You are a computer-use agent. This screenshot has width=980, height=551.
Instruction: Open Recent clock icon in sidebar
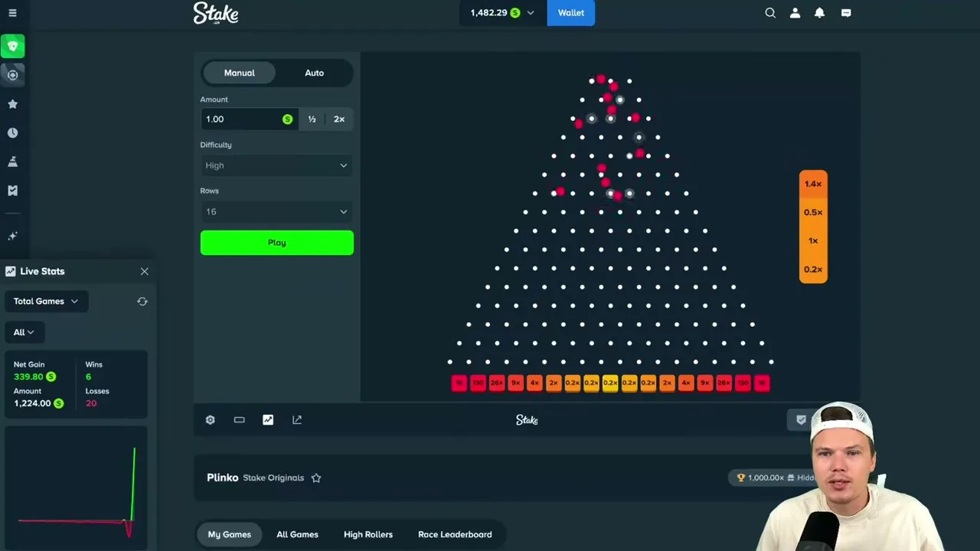tap(12, 133)
